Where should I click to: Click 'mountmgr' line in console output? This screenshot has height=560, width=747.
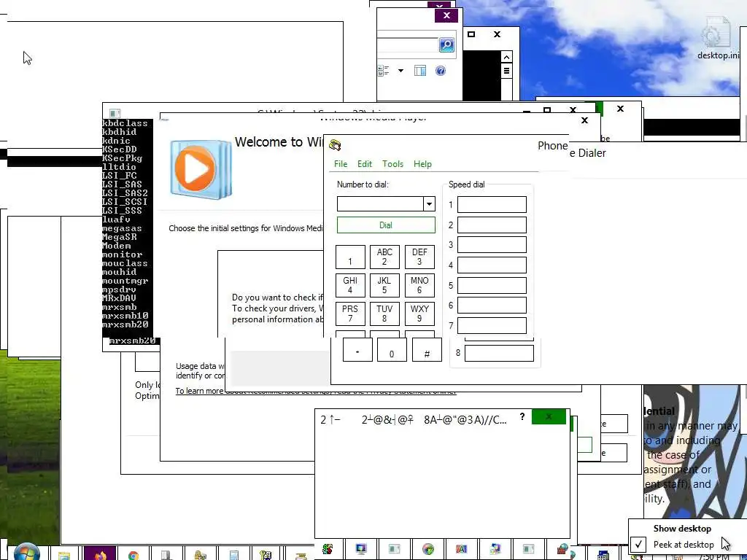pyautogui.click(x=125, y=281)
